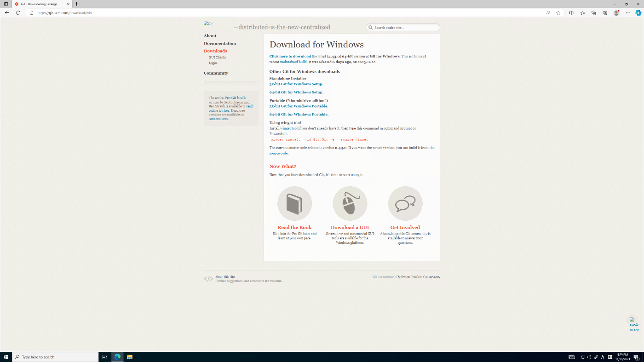Open the taskbar clock showing 5:29 PM
Screen dimensions: 644x362
(624, 357)
